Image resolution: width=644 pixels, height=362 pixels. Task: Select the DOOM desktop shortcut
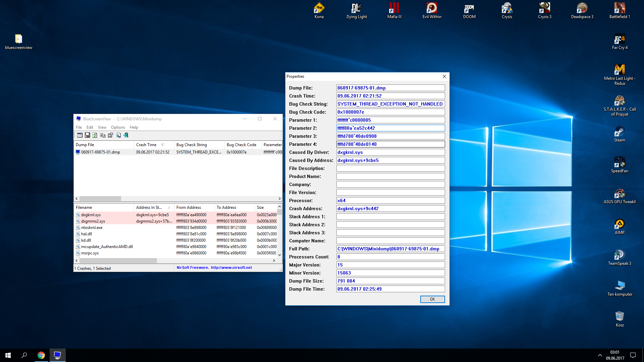(x=469, y=11)
